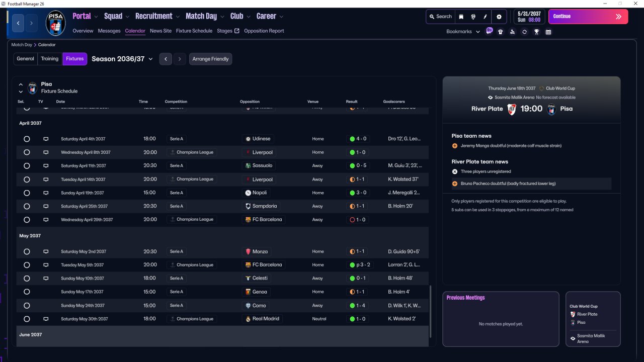
Task: Click the date and time display
Action: point(529,17)
